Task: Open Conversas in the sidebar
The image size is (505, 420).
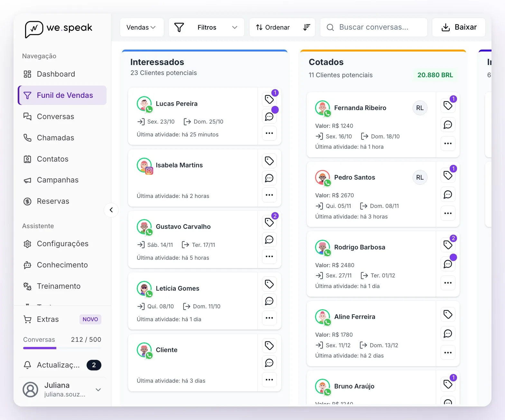Action: tap(62, 117)
